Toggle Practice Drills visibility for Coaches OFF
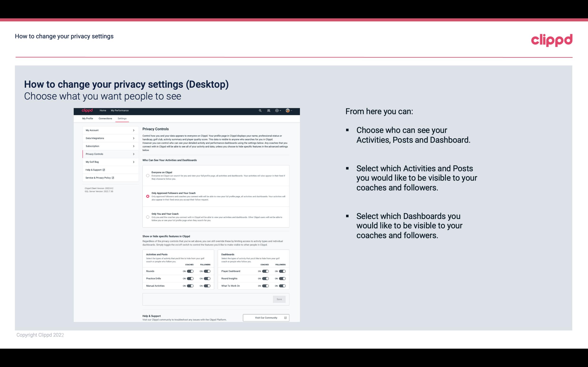This screenshot has width=588, height=367. [190, 278]
